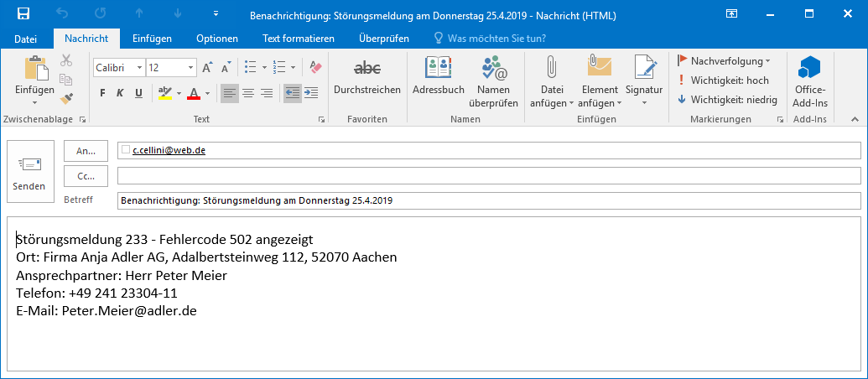Clear formatting with the eraser icon
Image resolution: width=868 pixels, height=379 pixels.
point(315,67)
